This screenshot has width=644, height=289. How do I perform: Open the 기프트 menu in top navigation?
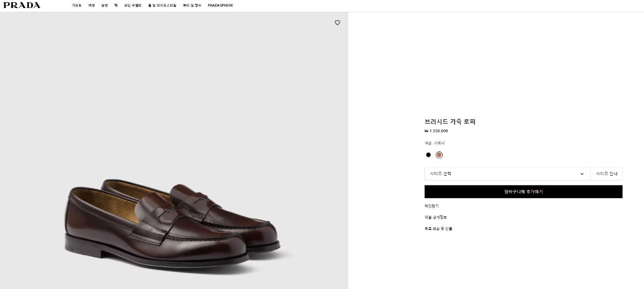pos(77,5)
